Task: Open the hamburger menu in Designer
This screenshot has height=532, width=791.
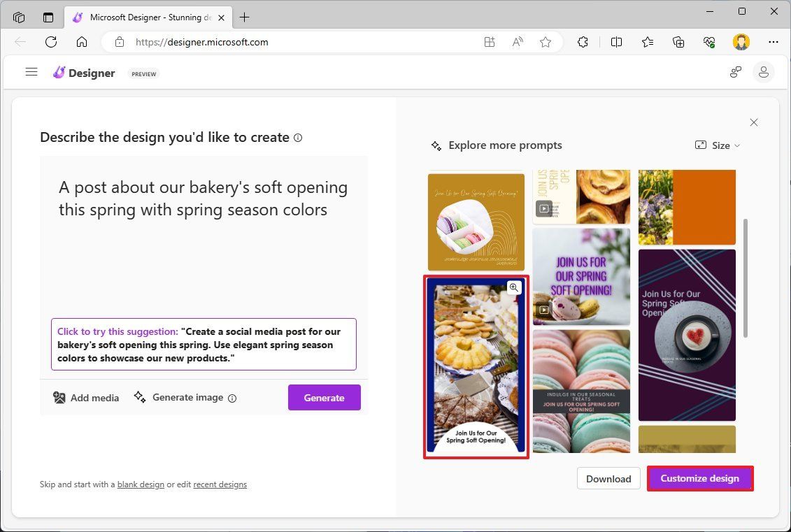Action: tap(31, 72)
